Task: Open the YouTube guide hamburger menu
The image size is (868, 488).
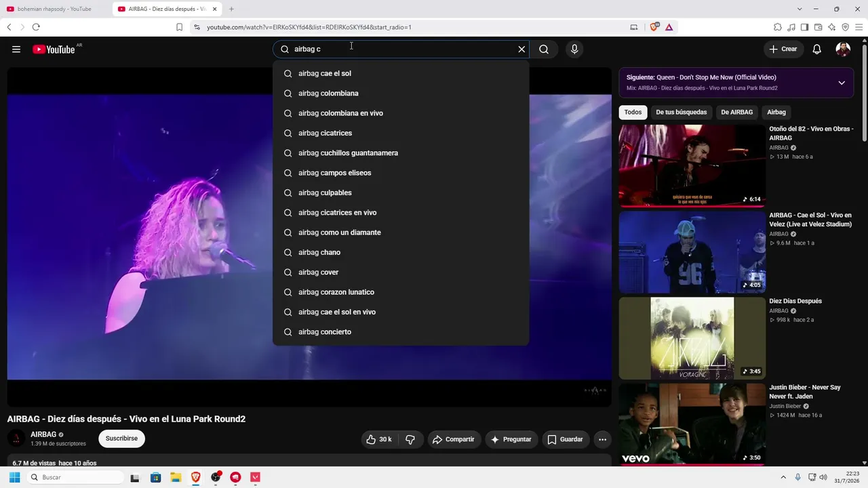Action: click(16, 49)
